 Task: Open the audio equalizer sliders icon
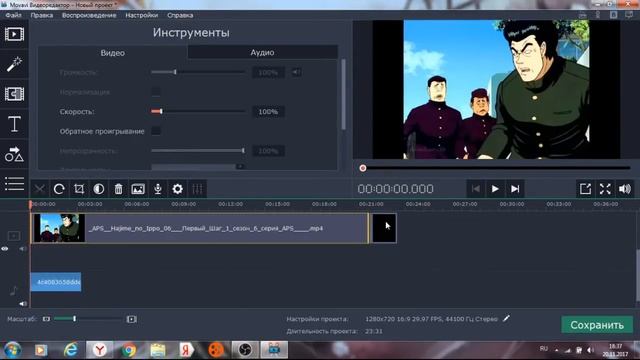197,189
